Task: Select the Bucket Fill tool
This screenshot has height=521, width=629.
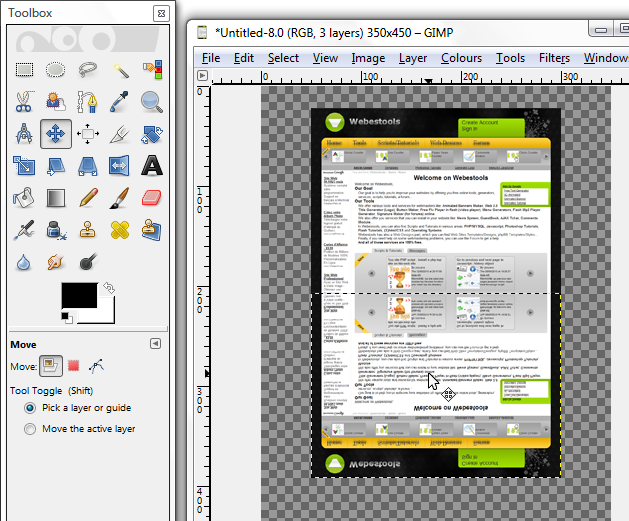Action: pos(24,198)
